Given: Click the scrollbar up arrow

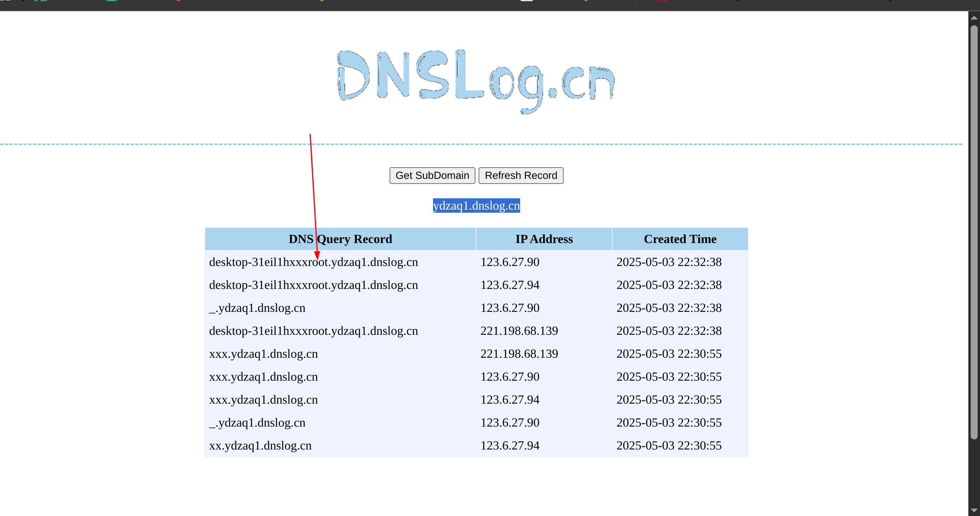Looking at the screenshot, I should click(974, 17).
